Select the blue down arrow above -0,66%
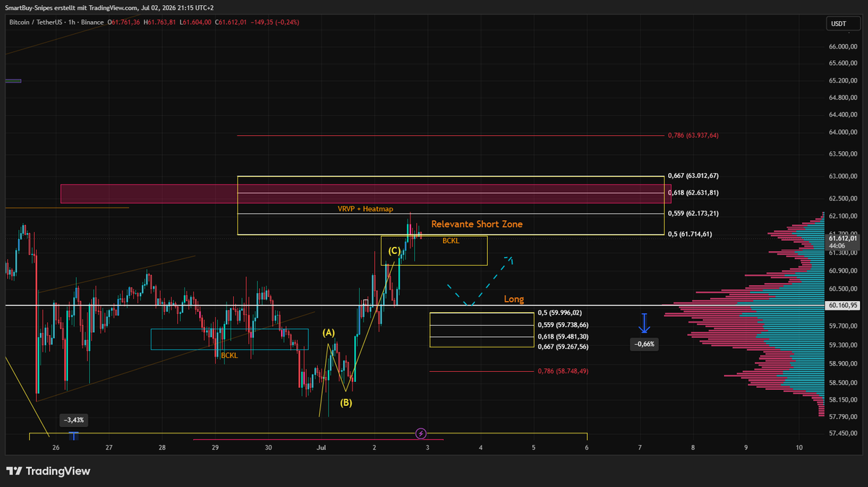The width and height of the screenshot is (868, 487). 644,323
